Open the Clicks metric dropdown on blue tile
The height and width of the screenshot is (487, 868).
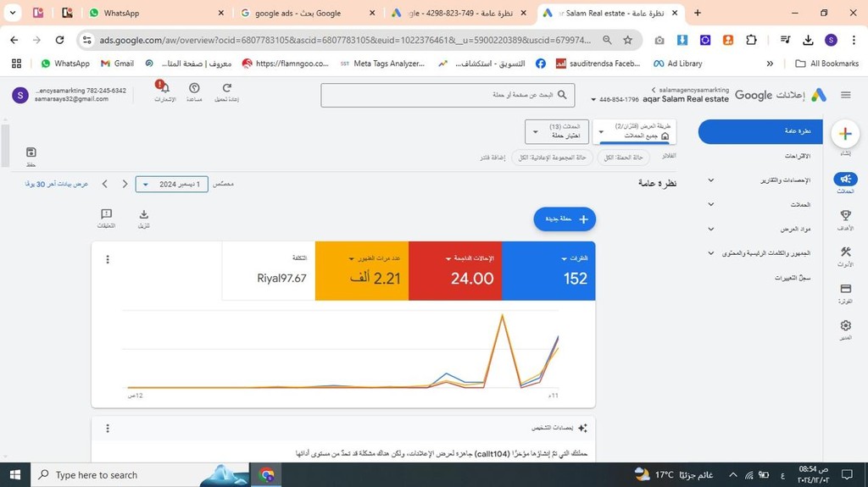click(574, 258)
